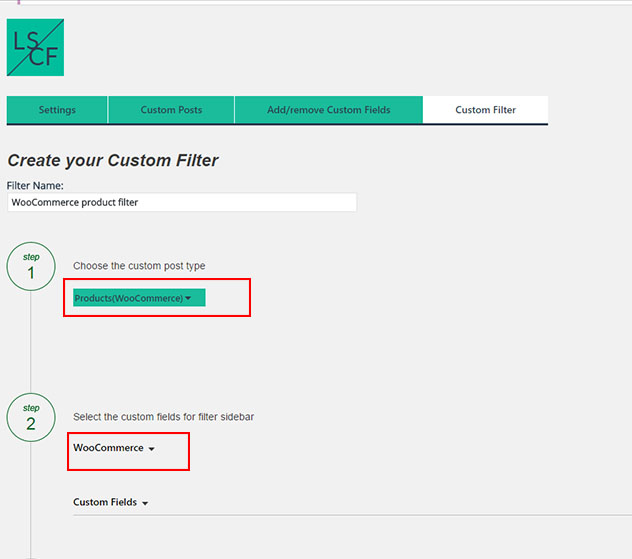
Task: Click the Filter Name input field
Action: tap(182, 202)
